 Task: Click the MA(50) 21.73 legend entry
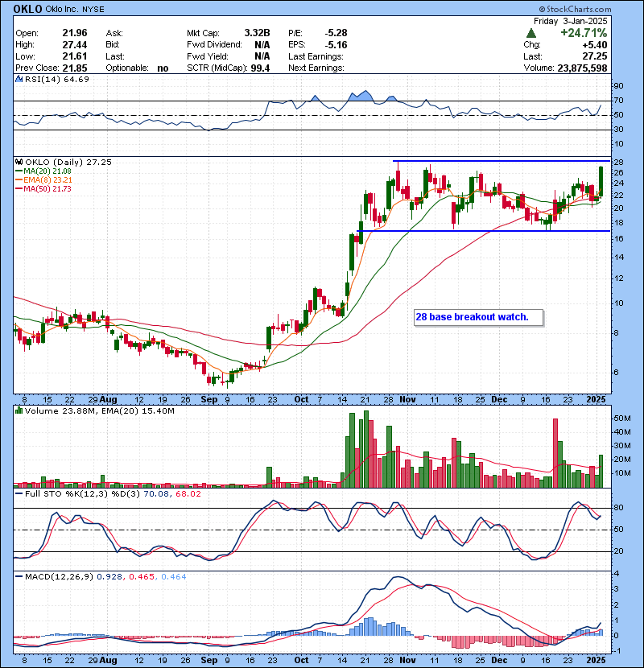coord(43,188)
